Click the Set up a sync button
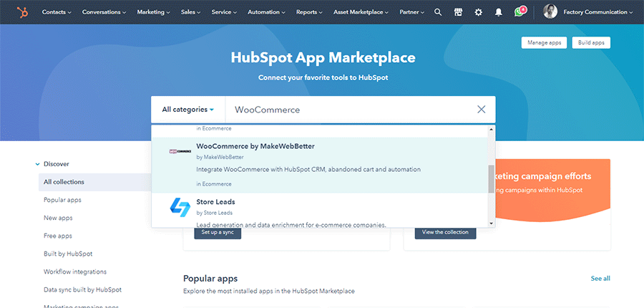This screenshot has height=308, width=644. (x=218, y=233)
